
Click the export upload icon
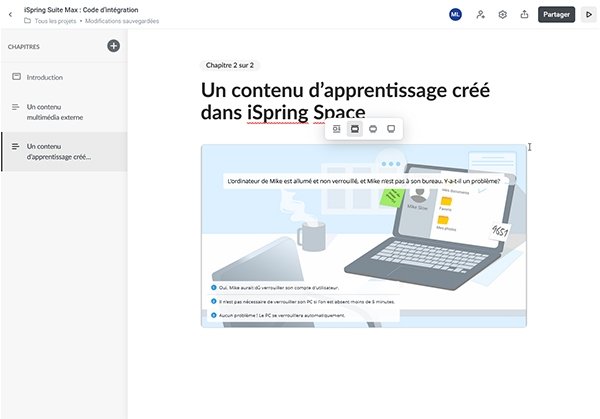click(x=524, y=15)
